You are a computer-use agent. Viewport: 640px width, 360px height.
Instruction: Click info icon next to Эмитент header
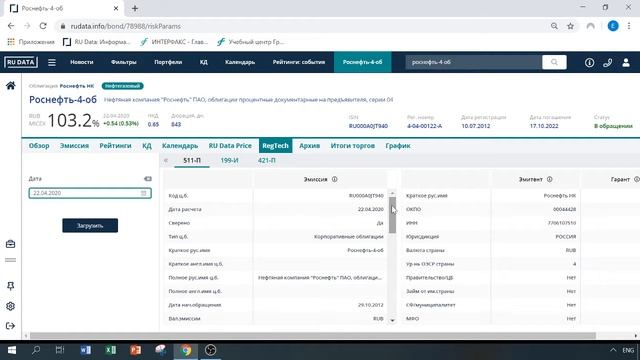550,179
